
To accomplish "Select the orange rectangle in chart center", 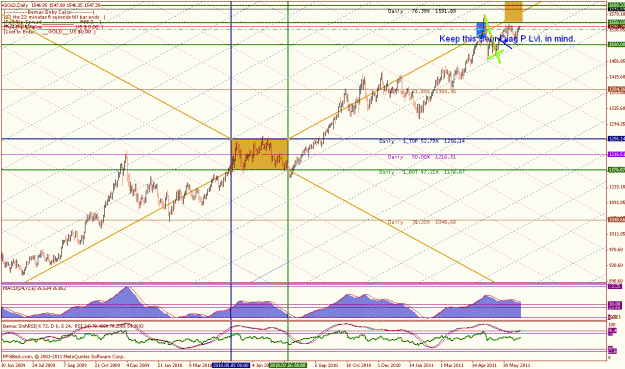I will pyautogui.click(x=259, y=155).
